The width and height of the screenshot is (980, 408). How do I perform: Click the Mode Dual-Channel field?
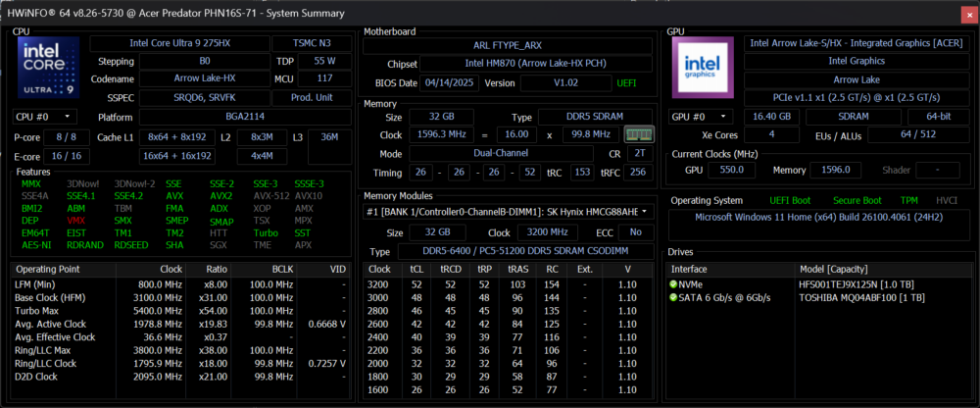point(501,154)
